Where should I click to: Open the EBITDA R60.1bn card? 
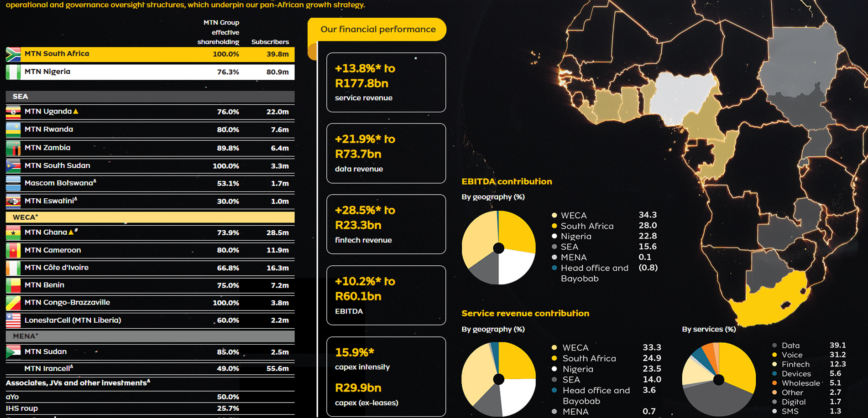point(386,295)
